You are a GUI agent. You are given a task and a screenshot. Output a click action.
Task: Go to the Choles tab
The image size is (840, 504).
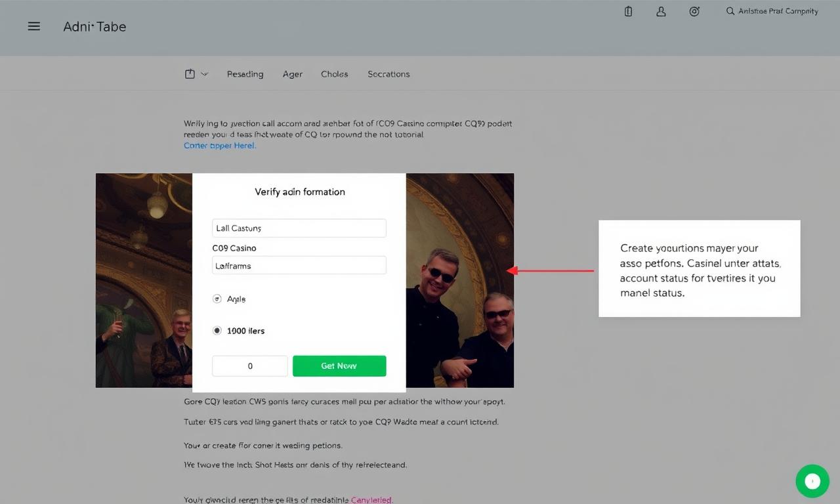pos(334,74)
